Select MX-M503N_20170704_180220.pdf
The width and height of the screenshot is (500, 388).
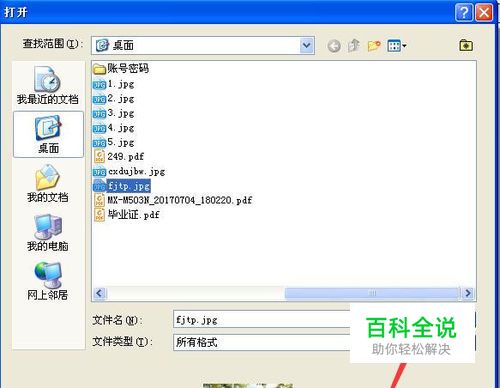(173, 200)
